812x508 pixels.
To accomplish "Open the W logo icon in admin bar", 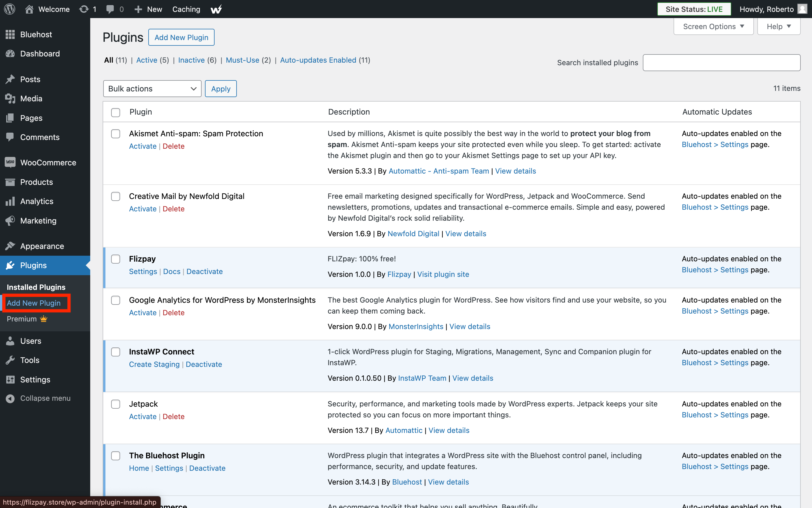I will click(x=216, y=9).
